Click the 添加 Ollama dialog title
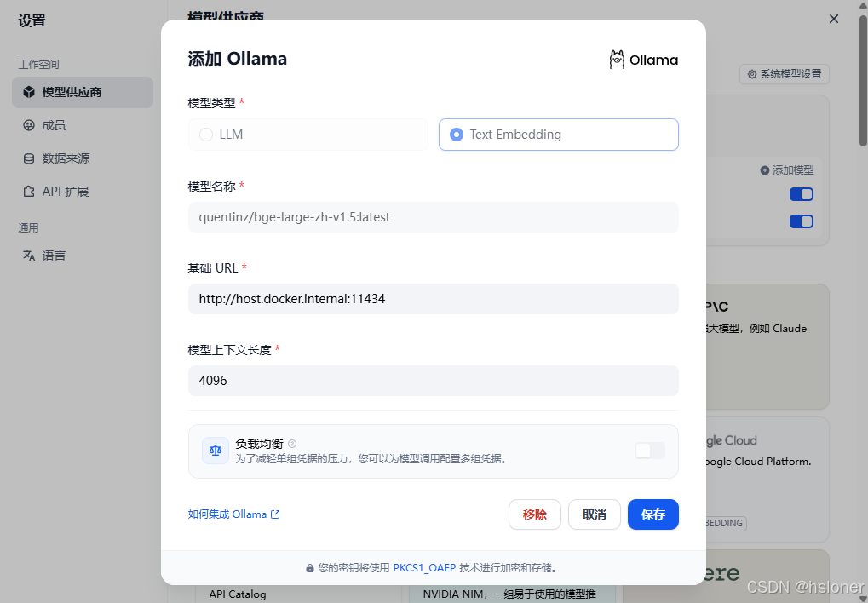 238,59
